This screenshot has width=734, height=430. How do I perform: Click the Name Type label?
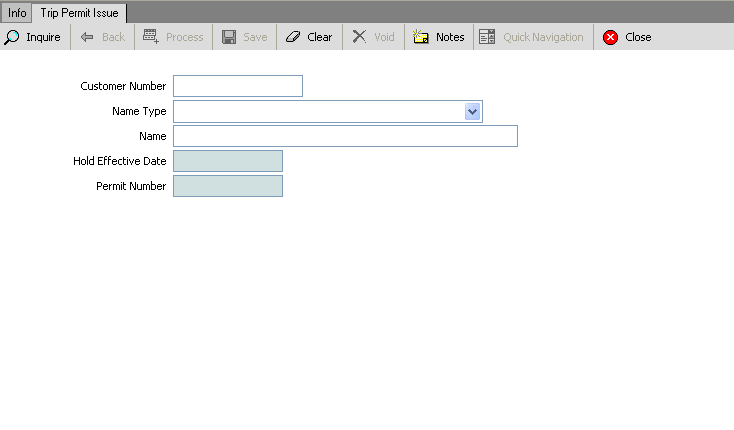[139, 111]
